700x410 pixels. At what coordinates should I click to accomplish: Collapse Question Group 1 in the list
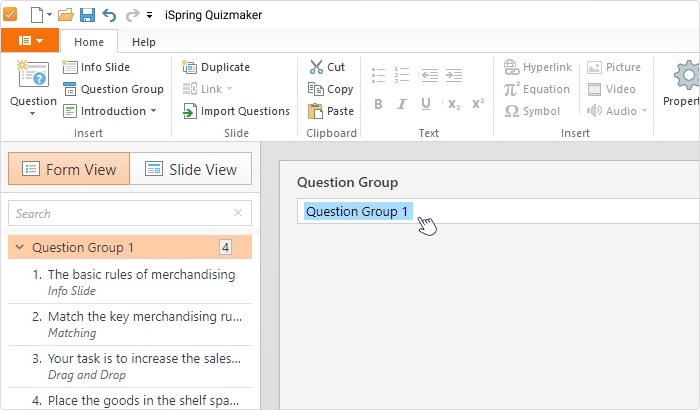(20, 247)
